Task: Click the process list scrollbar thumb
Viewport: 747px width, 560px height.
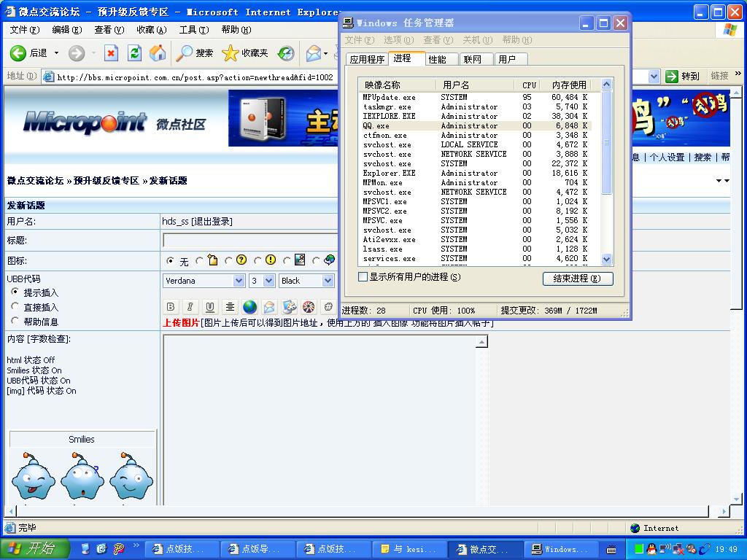Action: point(606,142)
